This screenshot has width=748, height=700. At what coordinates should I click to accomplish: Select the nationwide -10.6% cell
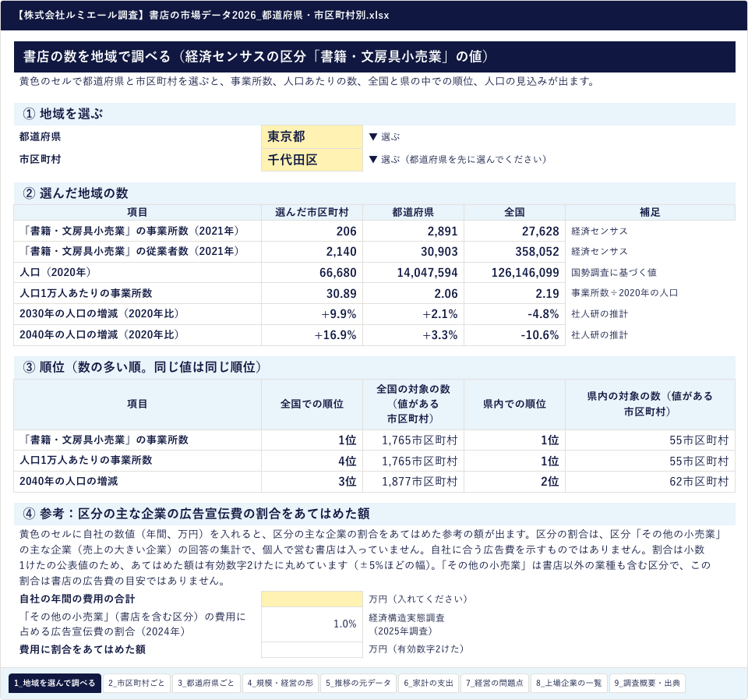click(x=515, y=335)
